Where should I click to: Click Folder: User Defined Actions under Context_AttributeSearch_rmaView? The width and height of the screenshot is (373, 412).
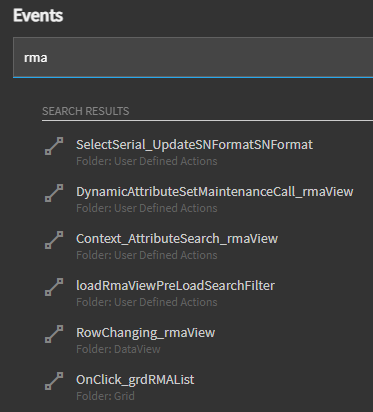tap(147, 255)
